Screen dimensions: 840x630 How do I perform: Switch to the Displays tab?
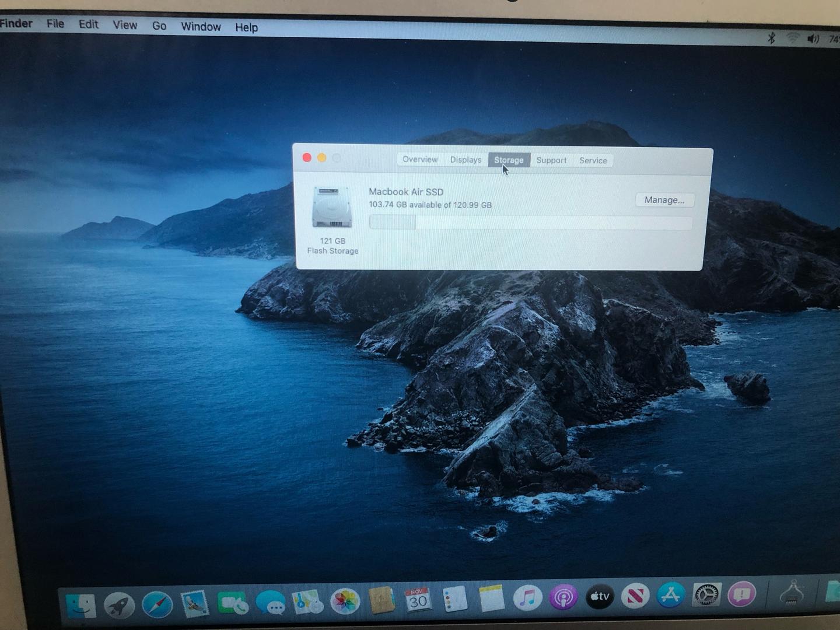point(466,160)
